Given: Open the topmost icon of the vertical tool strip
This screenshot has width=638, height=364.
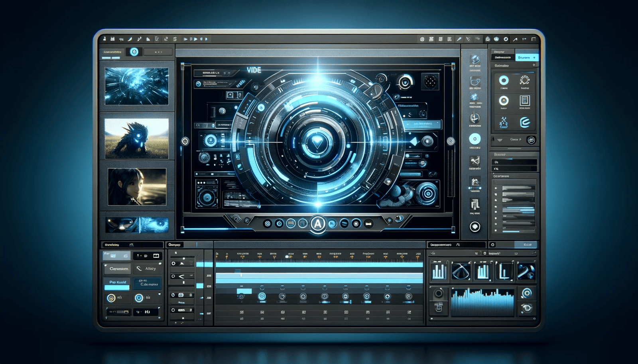Looking at the screenshot, I should 475,60.
